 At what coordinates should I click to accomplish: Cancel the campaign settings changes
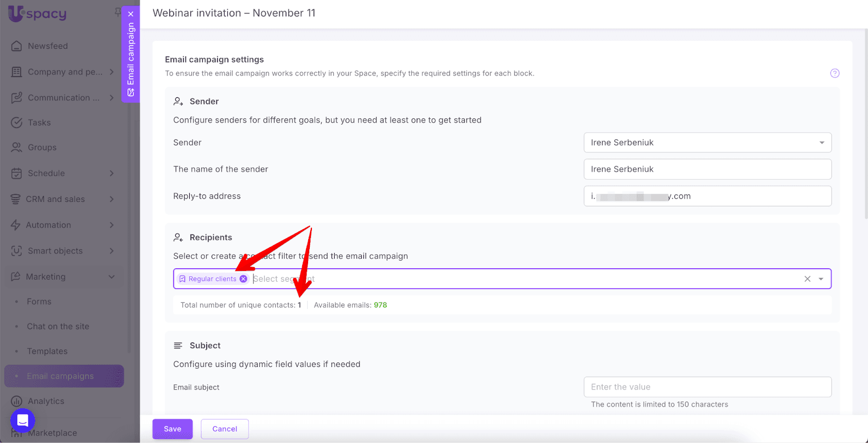(x=225, y=429)
